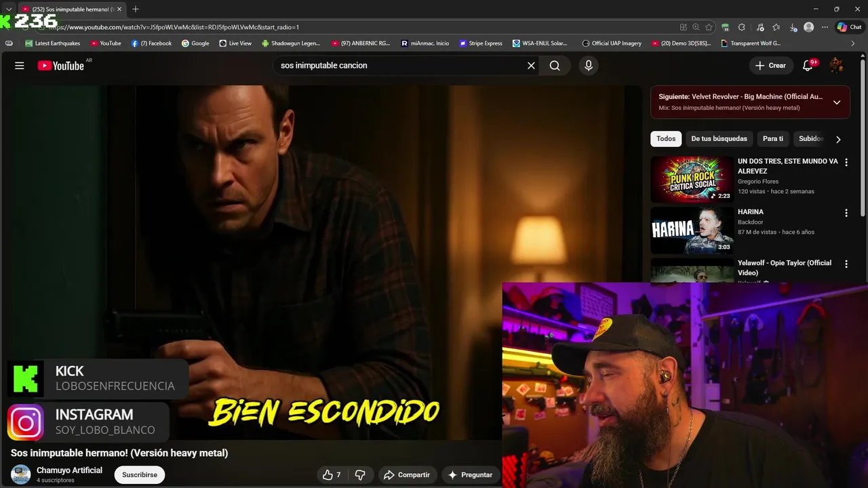
Task: Add page to favorites with the star
Action: pyautogui.click(x=709, y=27)
